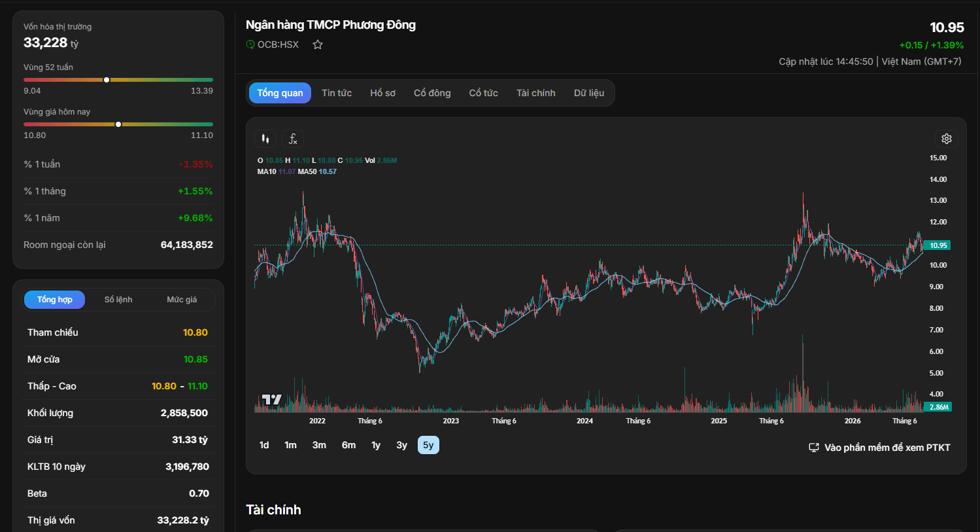
Task: Open the Dữ liệu tab
Action: pos(589,93)
